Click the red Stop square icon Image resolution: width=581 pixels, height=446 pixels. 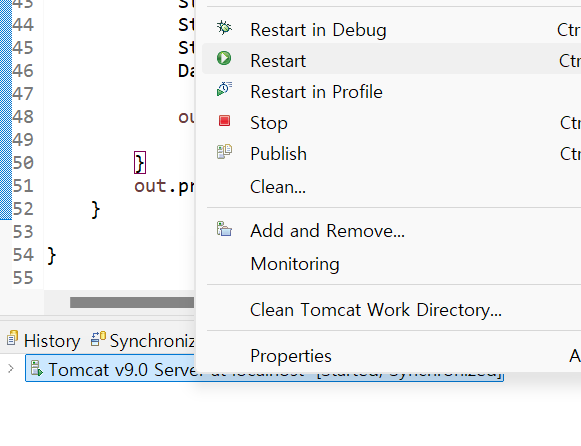point(224,121)
